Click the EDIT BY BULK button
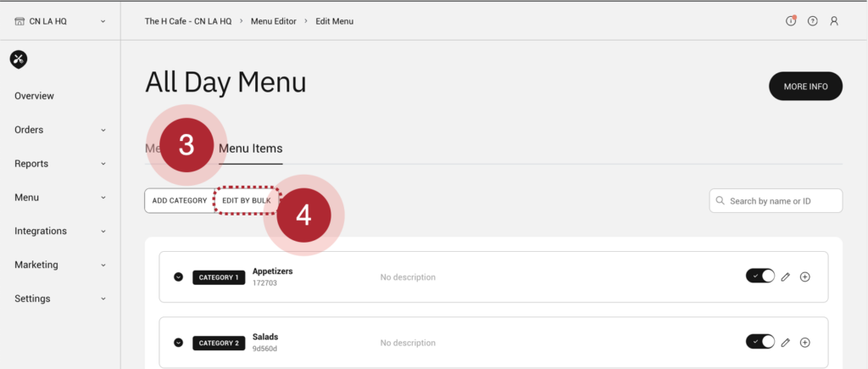The width and height of the screenshot is (868, 369). click(246, 201)
